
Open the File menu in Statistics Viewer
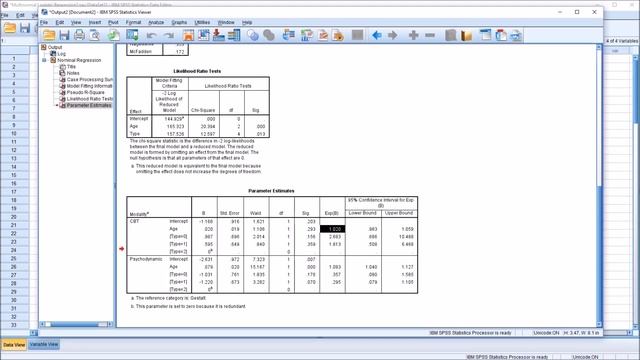[x=44, y=22]
